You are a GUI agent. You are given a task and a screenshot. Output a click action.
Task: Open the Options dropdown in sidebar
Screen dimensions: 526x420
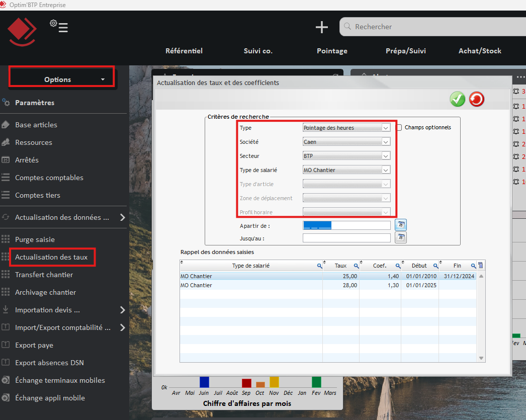(62, 79)
